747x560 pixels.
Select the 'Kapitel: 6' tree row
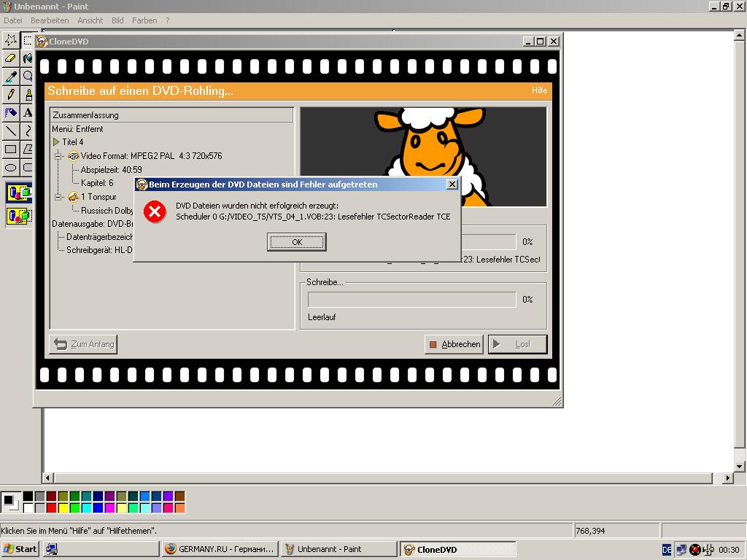coord(97,183)
